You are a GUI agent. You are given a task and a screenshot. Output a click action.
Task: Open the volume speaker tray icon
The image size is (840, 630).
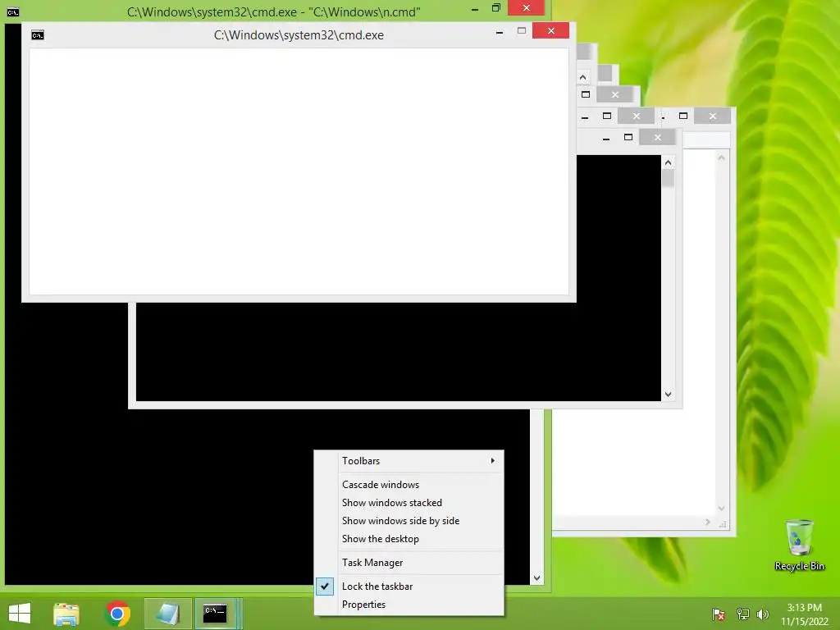tap(762, 614)
